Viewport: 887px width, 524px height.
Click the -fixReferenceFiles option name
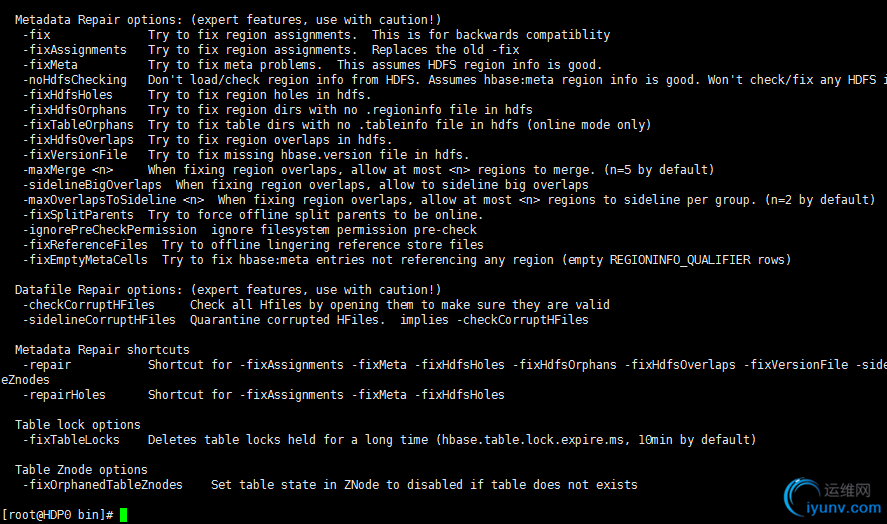(x=85, y=245)
